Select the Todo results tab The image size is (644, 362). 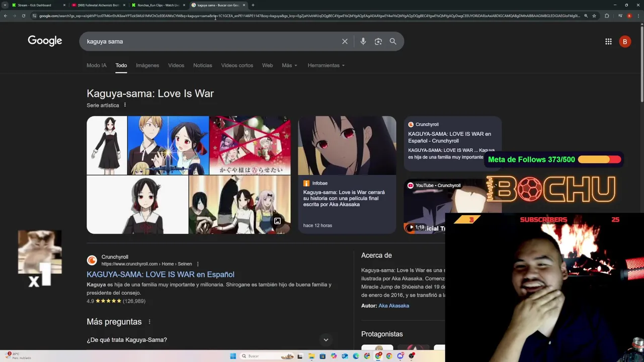coord(121,65)
